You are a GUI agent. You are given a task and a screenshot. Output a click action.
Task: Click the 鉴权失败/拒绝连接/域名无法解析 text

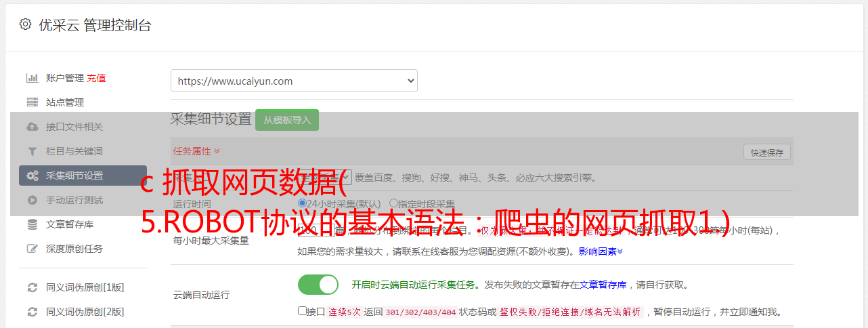pos(570,312)
